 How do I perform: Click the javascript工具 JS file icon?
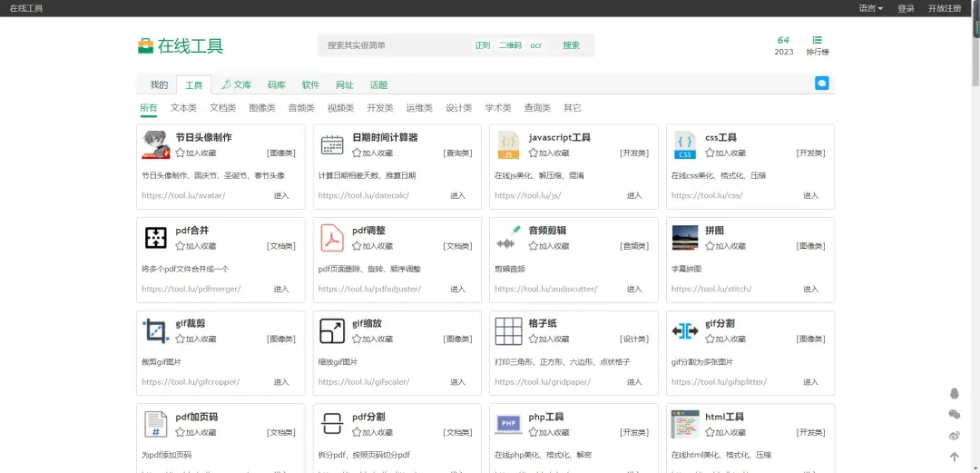(508, 145)
